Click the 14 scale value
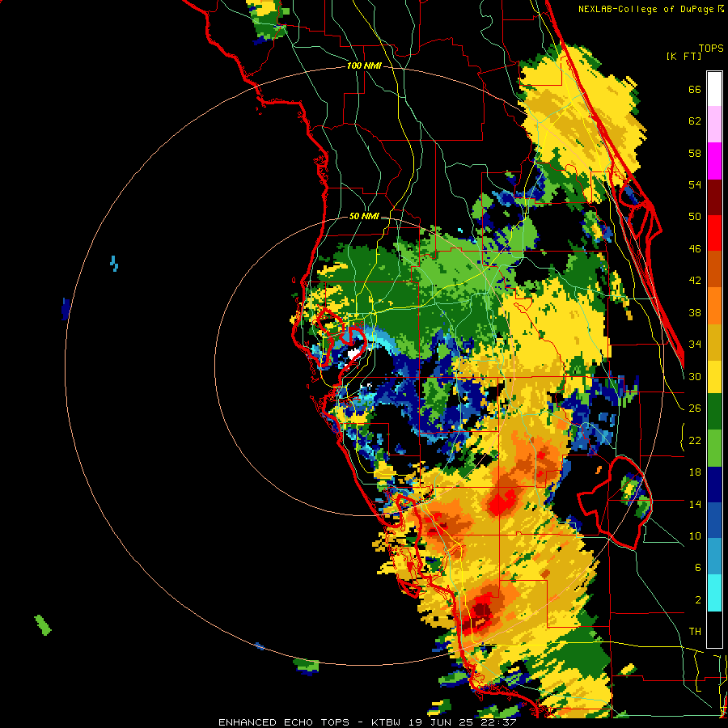The width and height of the screenshot is (728, 728). 695,504
